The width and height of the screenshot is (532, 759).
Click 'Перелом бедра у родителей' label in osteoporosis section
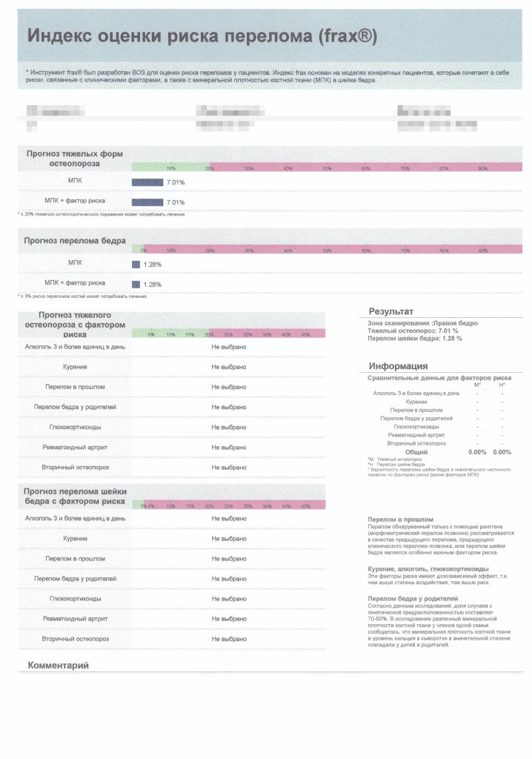point(75,407)
